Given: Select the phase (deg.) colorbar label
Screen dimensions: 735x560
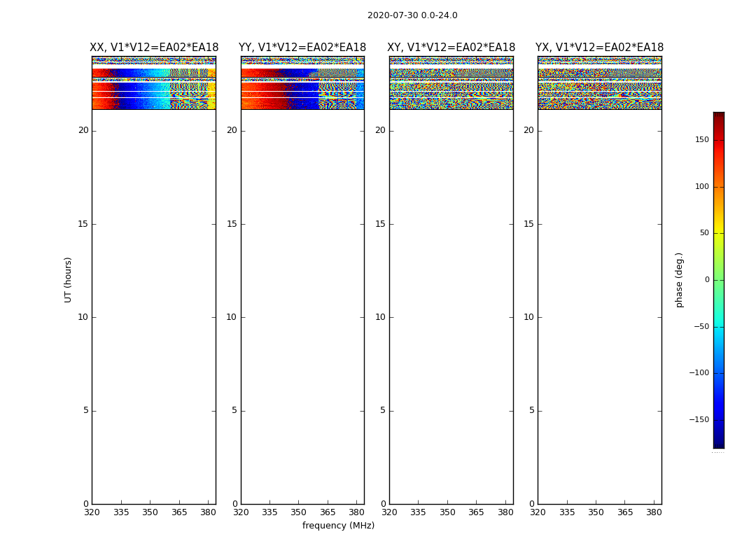Looking at the screenshot, I should 679,280.
